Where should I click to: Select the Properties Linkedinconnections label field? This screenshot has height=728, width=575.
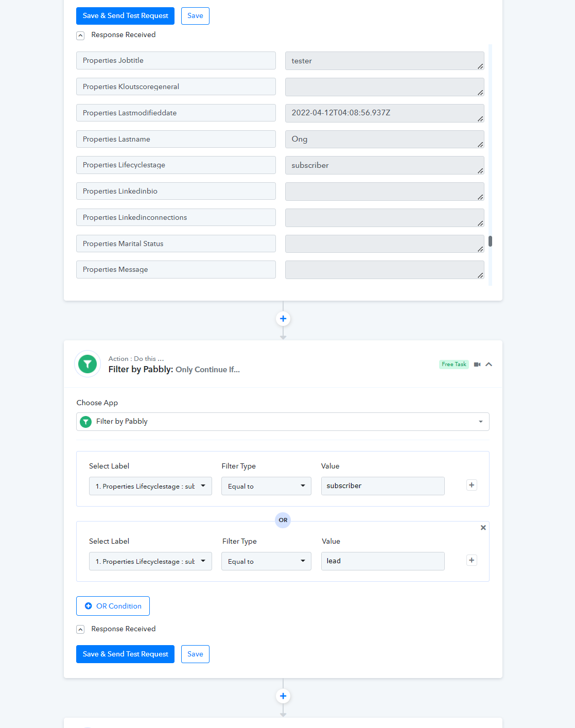(176, 217)
